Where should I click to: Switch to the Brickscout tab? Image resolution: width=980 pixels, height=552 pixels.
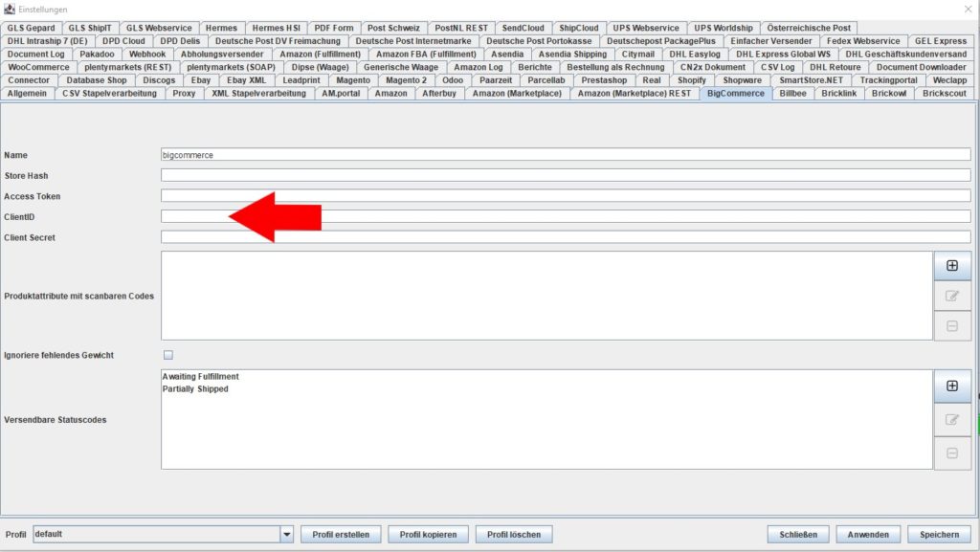click(x=944, y=93)
